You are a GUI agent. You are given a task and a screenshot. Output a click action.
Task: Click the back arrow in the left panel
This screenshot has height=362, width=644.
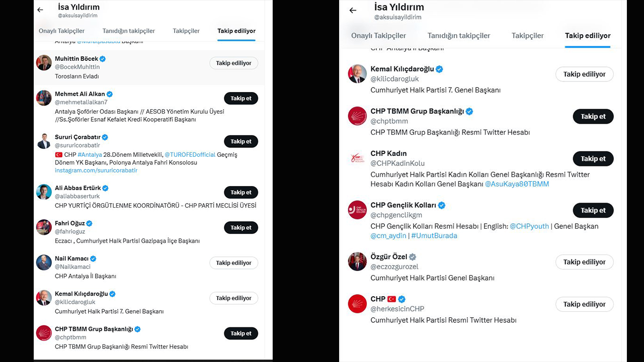coord(40,10)
